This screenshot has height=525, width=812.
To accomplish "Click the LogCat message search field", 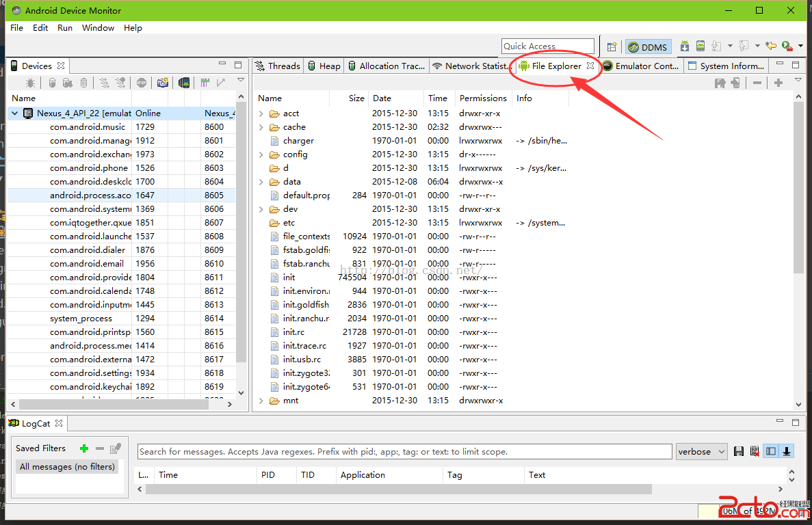I will coord(405,452).
